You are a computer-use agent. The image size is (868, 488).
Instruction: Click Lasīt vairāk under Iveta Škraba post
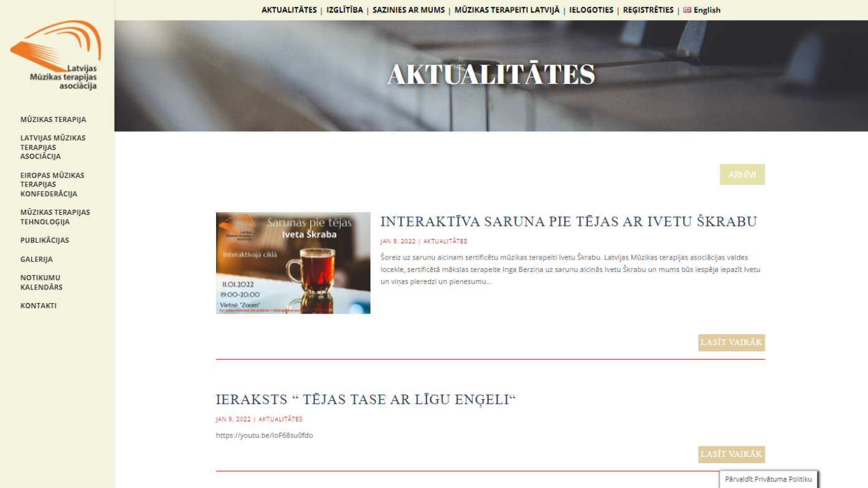[731, 342]
